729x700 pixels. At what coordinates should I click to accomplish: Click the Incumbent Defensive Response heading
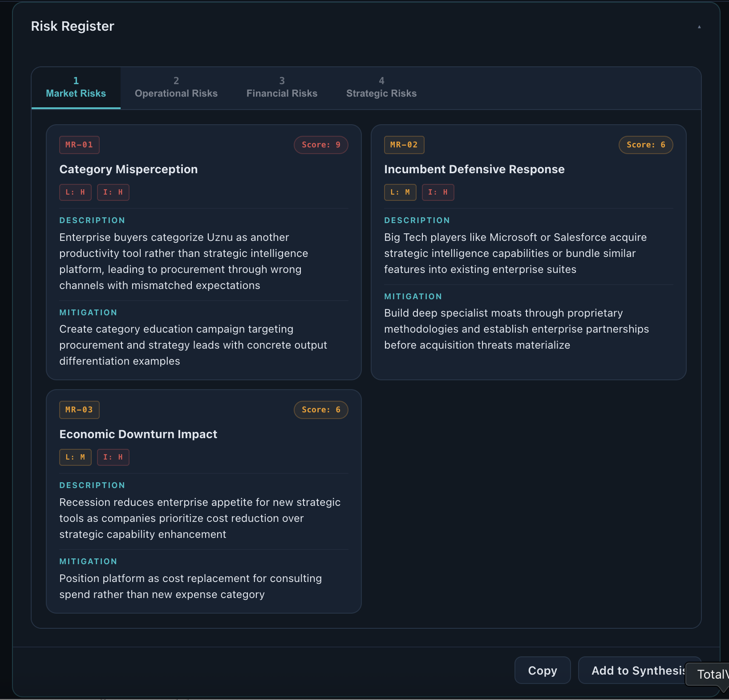click(474, 169)
